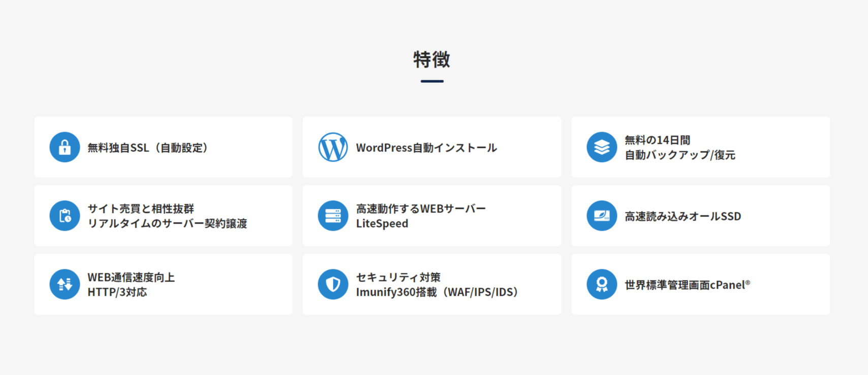The image size is (868, 375).
Task: Click 高速読み込みオールSSD text
Action: (683, 216)
